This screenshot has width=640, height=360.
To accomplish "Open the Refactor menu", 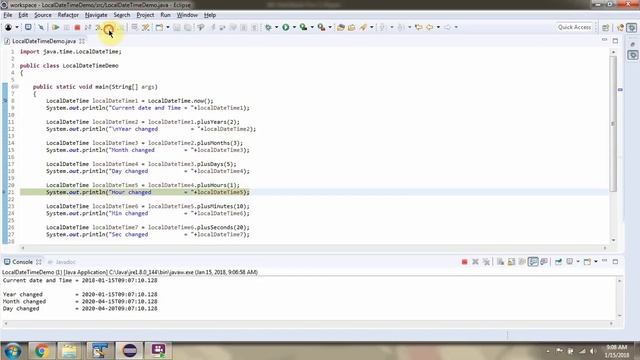I will point(68,15).
